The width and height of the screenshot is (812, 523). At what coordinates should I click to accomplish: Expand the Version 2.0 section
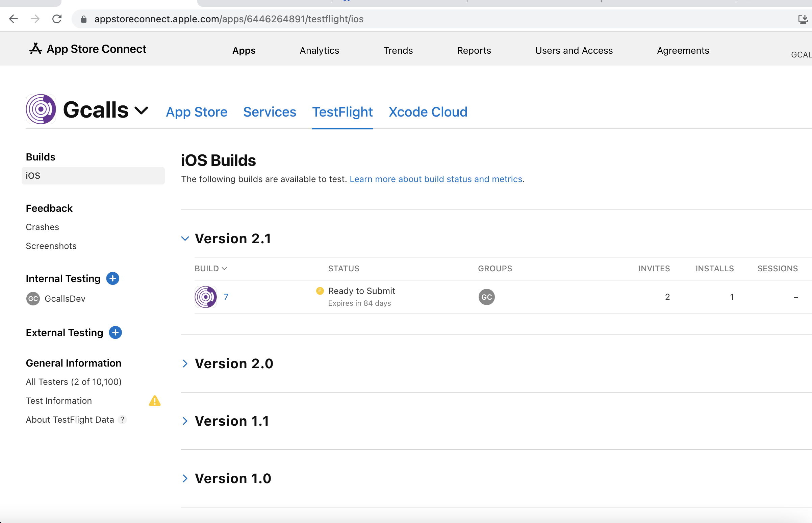[185, 364]
